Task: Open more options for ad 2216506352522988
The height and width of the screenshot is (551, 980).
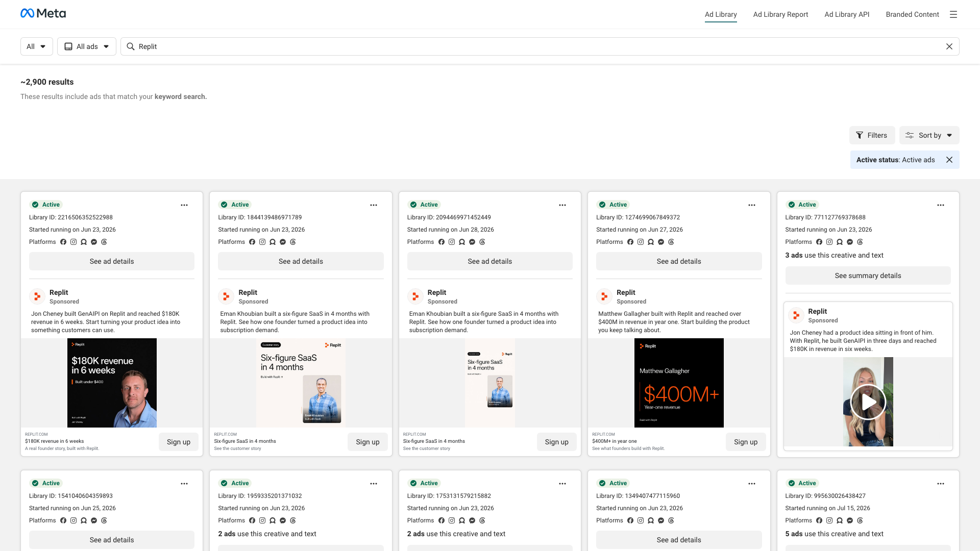Action: (x=184, y=205)
